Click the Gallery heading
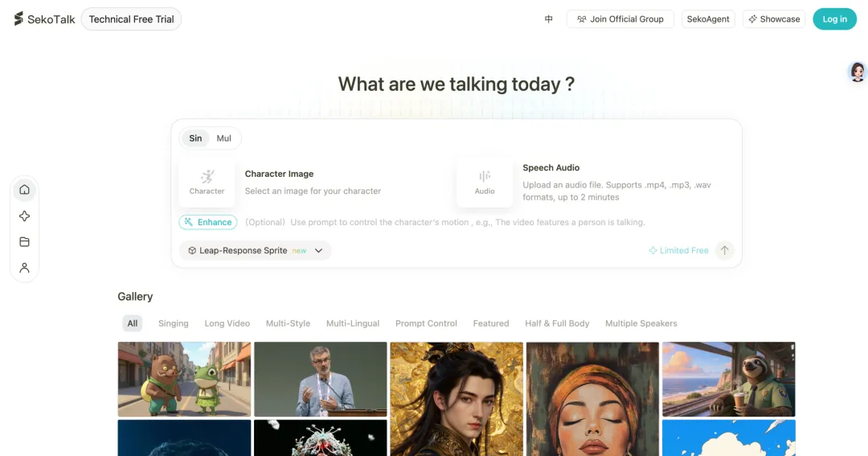The height and width of the screenshot is (456, 868). click(135, 297)
